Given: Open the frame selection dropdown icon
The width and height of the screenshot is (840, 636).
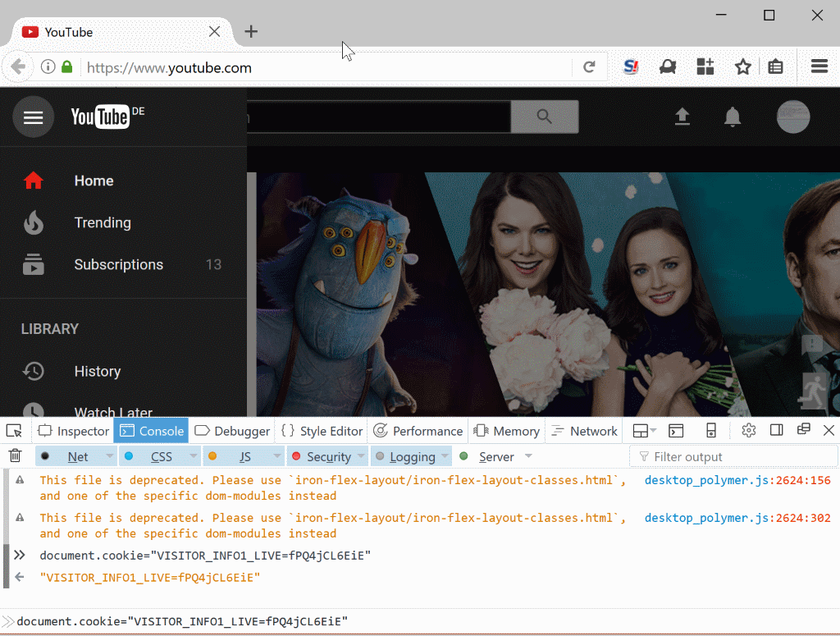Looking at the screenshot, I should tap(645, 431).
